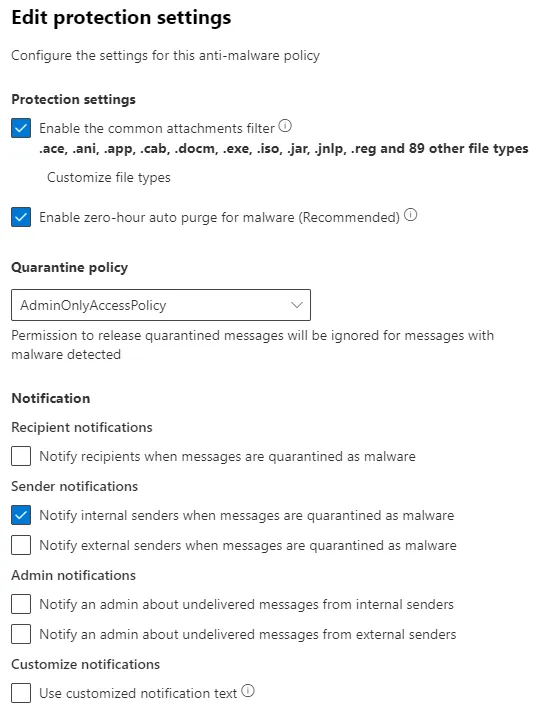Check Use customized notification text

21,693
